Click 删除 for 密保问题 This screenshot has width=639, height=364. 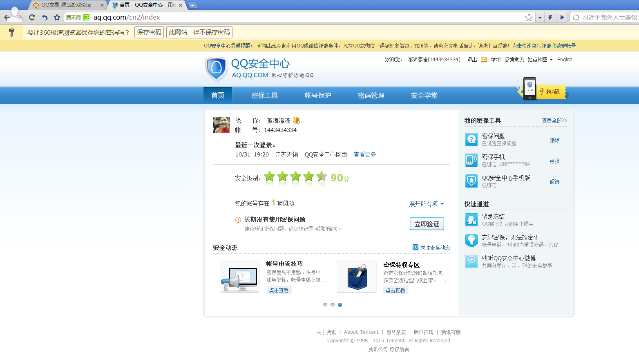pyautogui.click(x=554, y=140)
